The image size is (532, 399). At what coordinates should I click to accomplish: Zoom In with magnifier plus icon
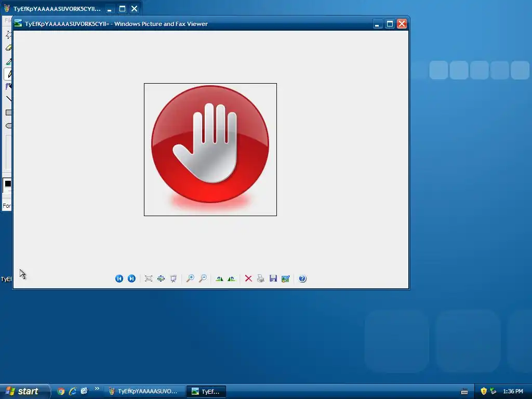coord(190,278)
